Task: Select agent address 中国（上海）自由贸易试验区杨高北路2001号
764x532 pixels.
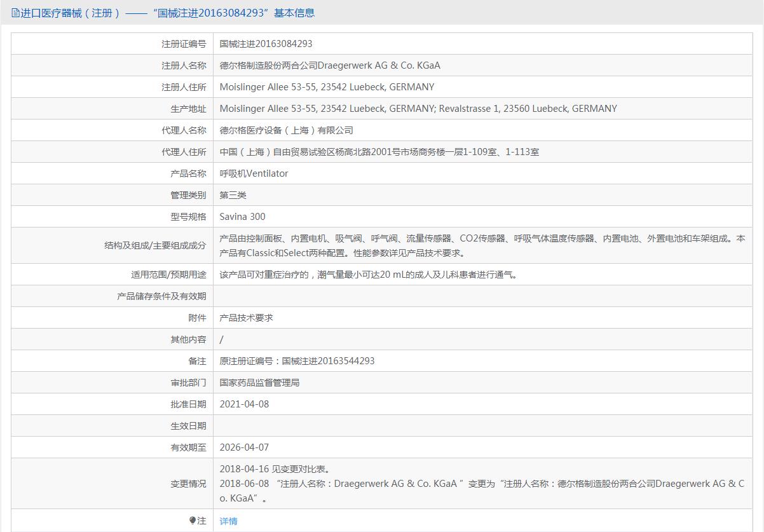Action: 379,152
